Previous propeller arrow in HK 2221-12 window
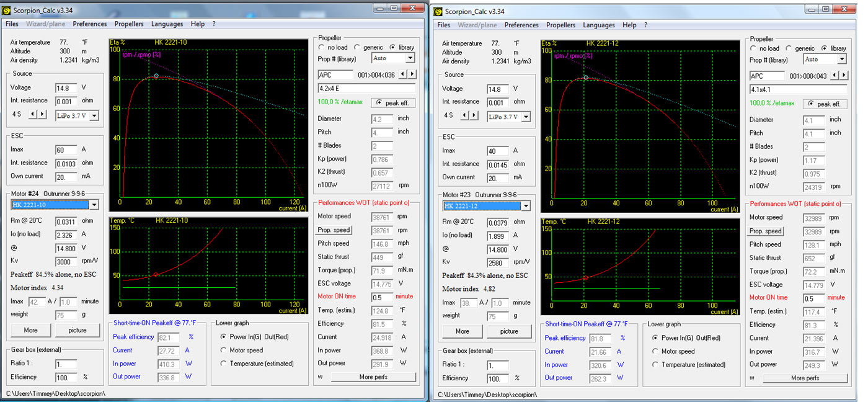 coord(835,76)
